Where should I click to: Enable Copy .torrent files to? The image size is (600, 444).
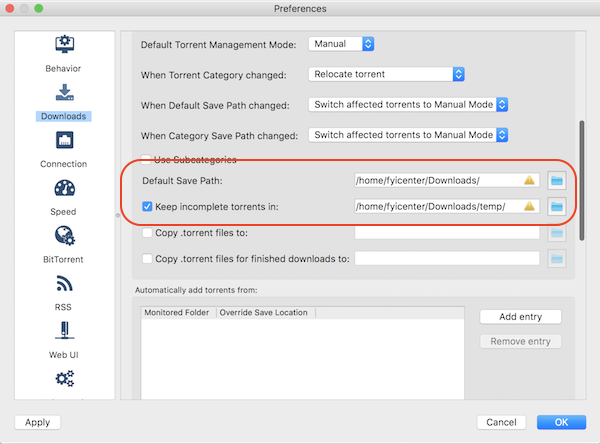147,233
